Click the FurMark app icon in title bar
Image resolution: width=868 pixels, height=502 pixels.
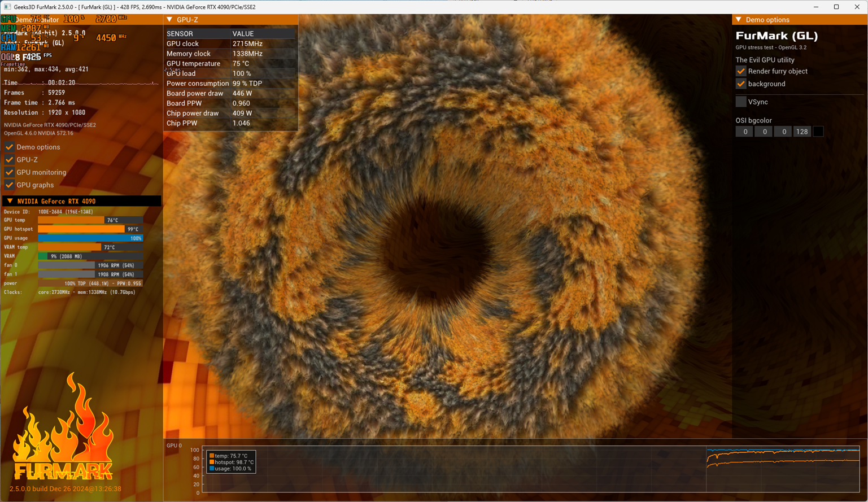point(7,7)
